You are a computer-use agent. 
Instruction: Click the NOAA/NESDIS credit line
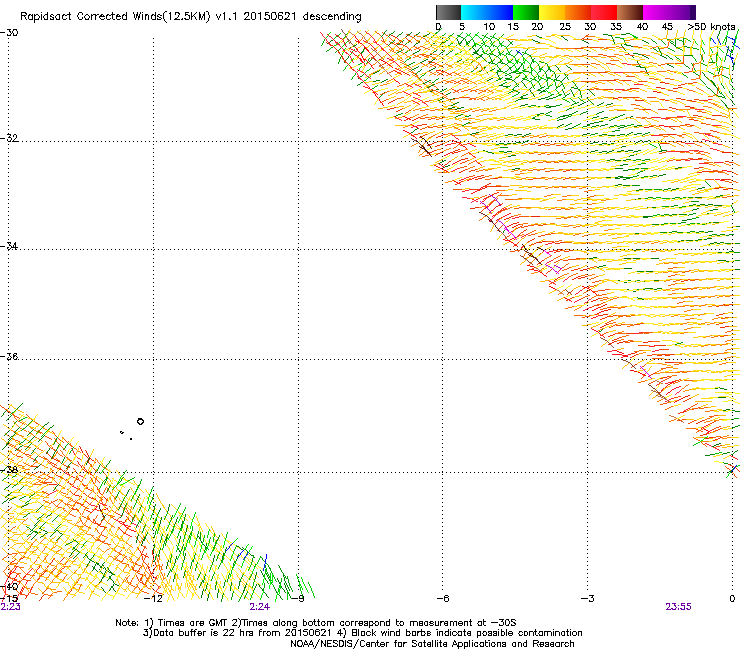tap(432, 644)
